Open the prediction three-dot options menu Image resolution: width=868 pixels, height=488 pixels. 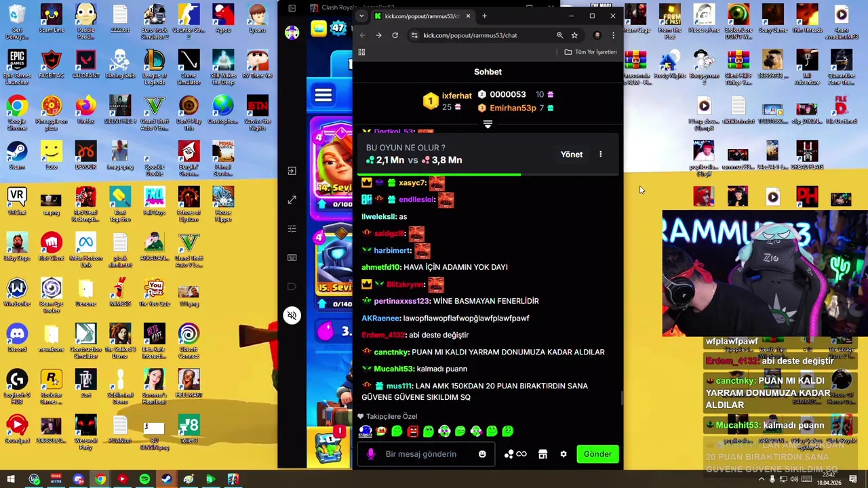coord(600,155)
